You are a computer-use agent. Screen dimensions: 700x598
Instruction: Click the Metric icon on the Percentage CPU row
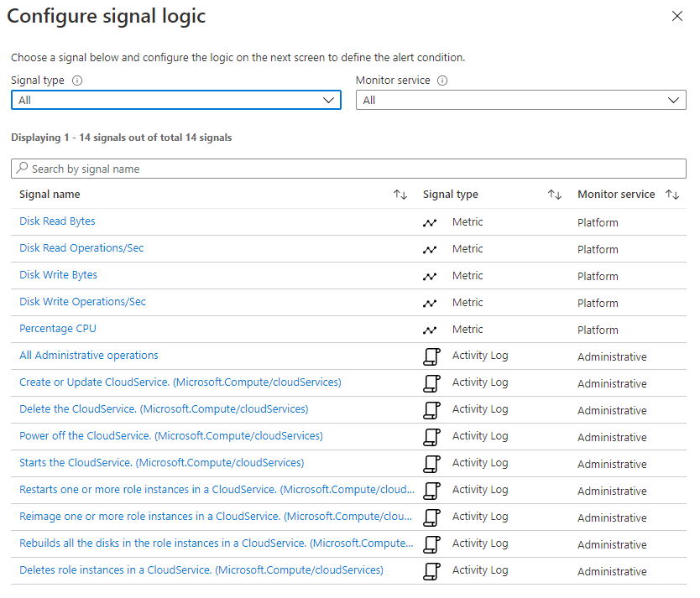[x=431, y=329]
